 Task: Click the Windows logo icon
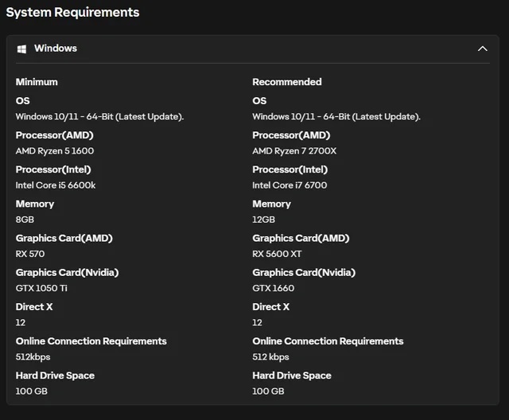[21, 49]
